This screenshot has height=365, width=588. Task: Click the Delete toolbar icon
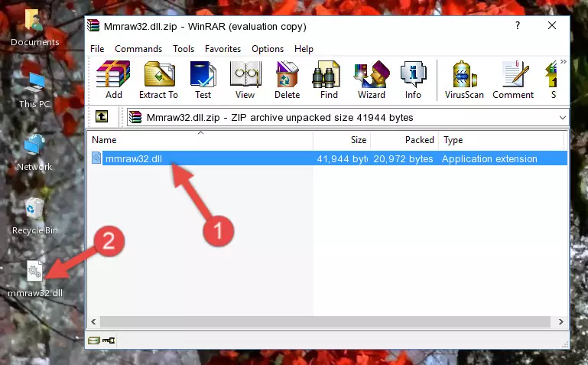click(x=288, y=80)
